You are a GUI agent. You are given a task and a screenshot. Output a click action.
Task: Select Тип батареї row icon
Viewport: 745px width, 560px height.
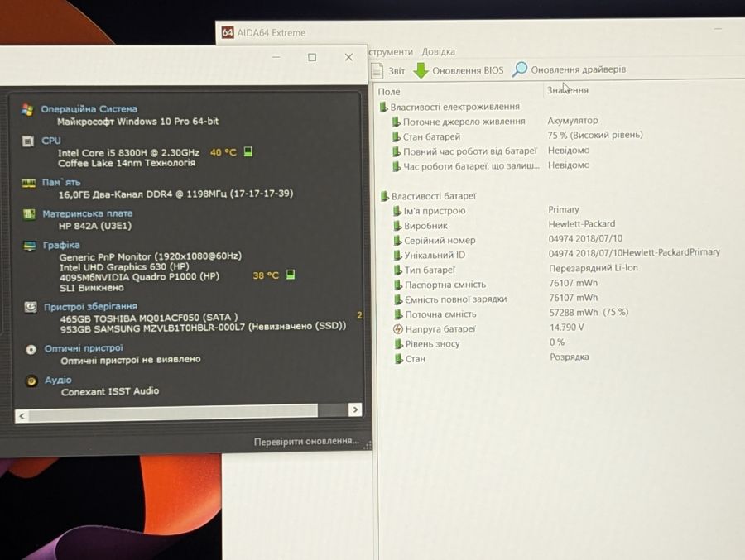[397, 270]
